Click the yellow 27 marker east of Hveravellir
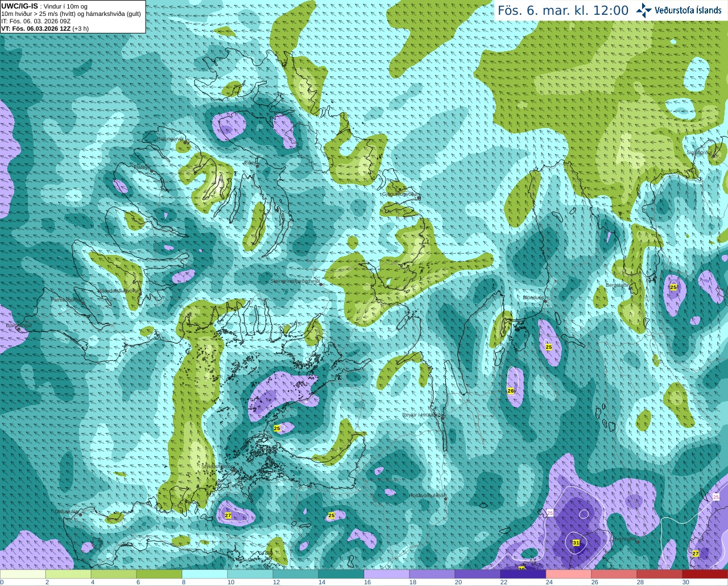Image resolution: width=728 pixels, height=586 pixels. click(696, 554)
